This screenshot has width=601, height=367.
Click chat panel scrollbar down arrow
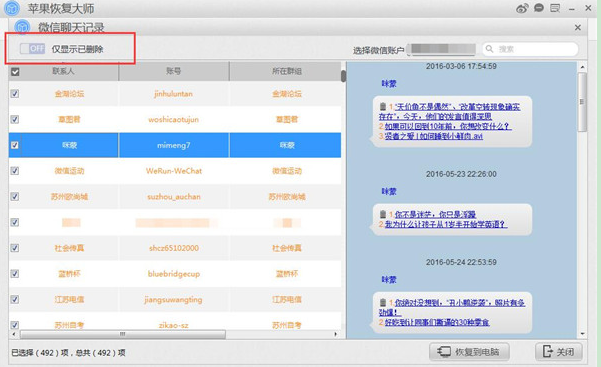click(582, 334)
